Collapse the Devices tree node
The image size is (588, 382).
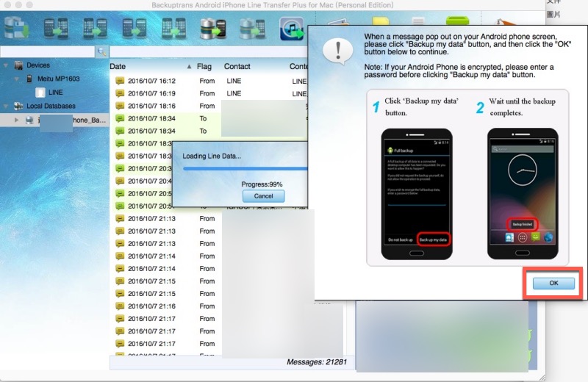click(6, 65)
